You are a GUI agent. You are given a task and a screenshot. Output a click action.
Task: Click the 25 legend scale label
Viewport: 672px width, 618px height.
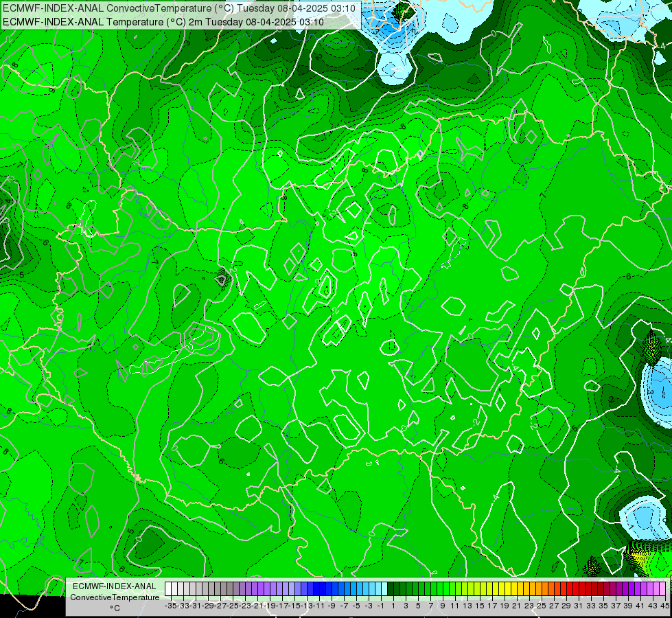click(x=542, y=606)
